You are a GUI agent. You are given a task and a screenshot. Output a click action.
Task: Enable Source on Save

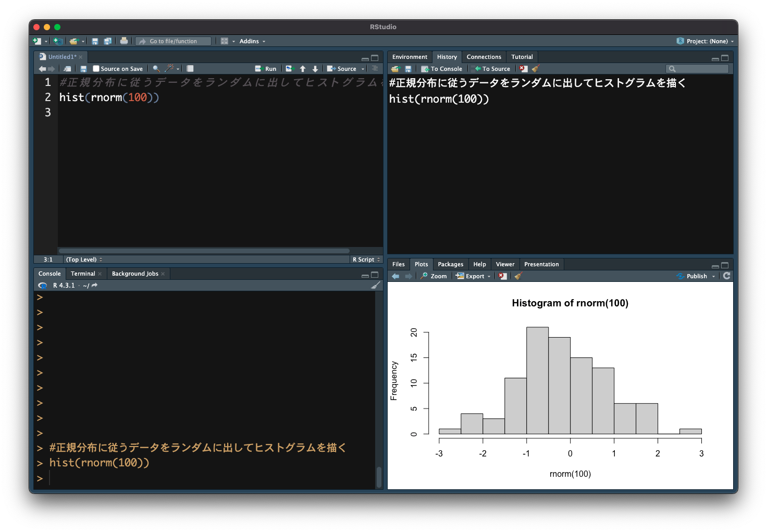click(x=96, y=68)
